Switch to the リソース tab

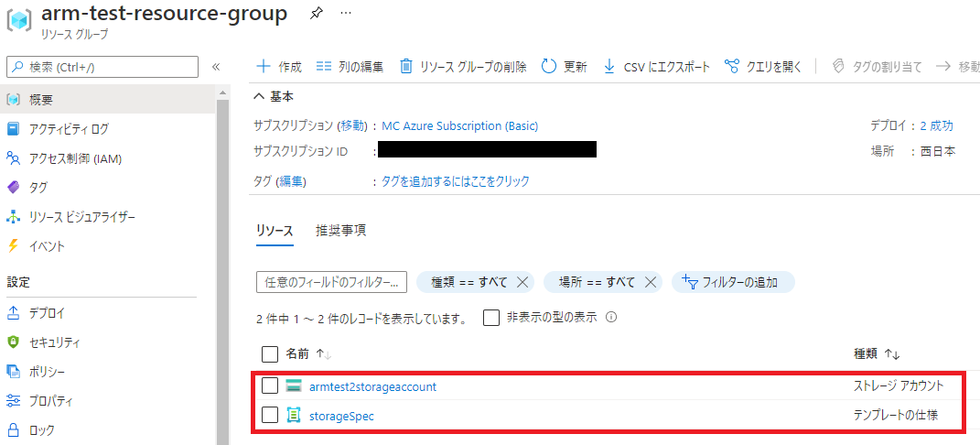(275, 230)
